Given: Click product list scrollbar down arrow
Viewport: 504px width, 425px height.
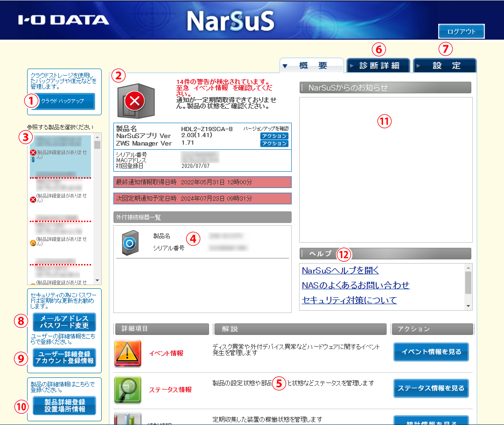Looking at the screenshot, I should [x=98, y=280].
